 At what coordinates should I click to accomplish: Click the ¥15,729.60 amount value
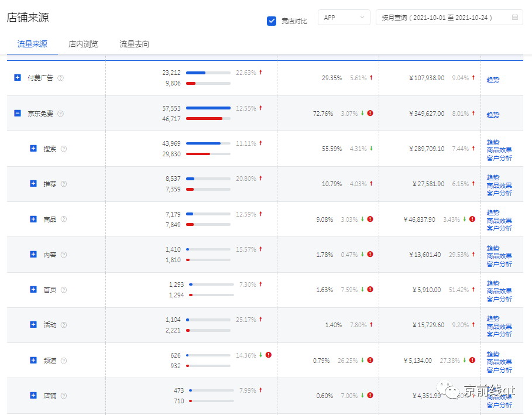pyautogui.click(x=428, y=325)
